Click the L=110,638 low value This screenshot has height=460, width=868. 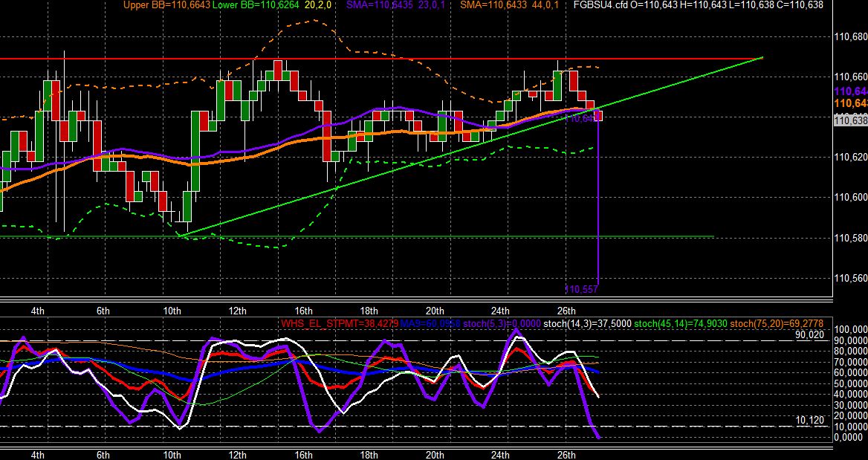point(750,5)
